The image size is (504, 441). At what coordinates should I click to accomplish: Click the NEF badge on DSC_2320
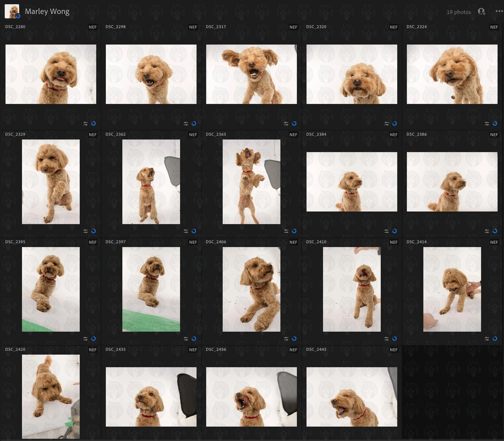pyautogui.click(x=394, y=27)
